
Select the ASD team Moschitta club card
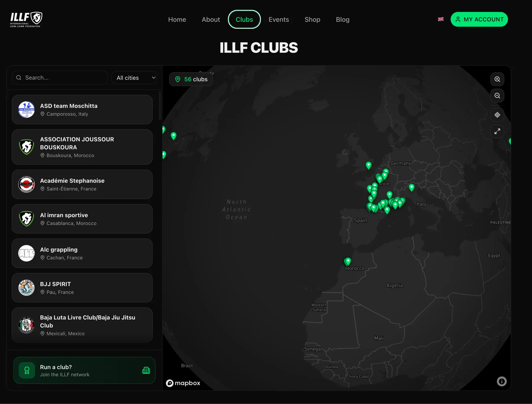pyautogui.click(x=82, y=109)
